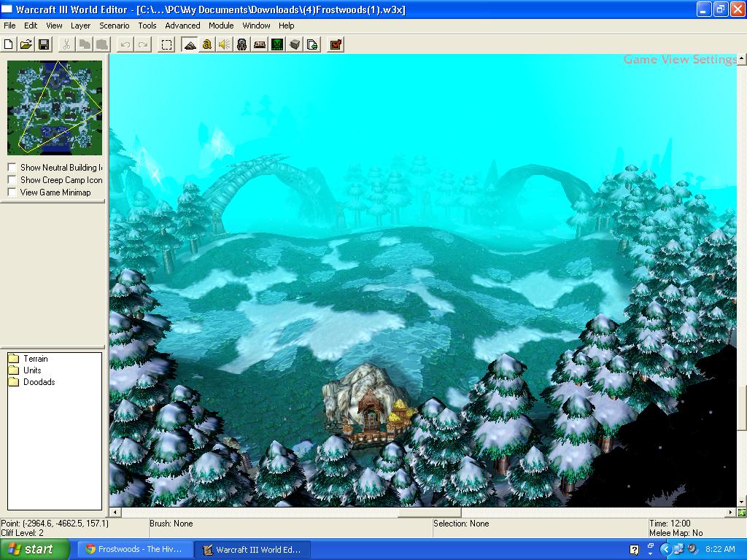Screen dimensions: 747x560
Task: Click the Terrain folder icon in palette
Action: [14, 359]
